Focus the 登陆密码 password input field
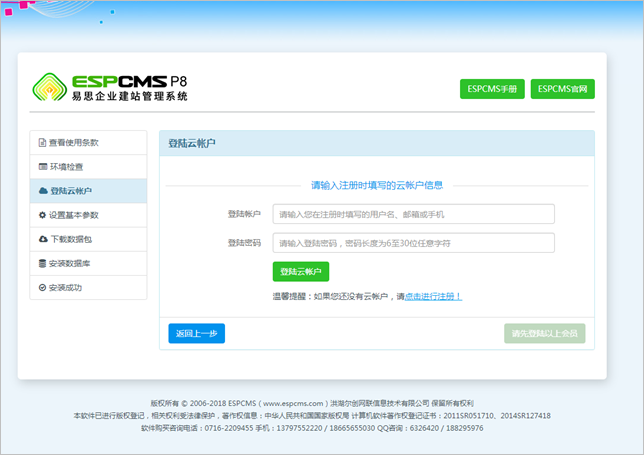 tap(414, 243)
